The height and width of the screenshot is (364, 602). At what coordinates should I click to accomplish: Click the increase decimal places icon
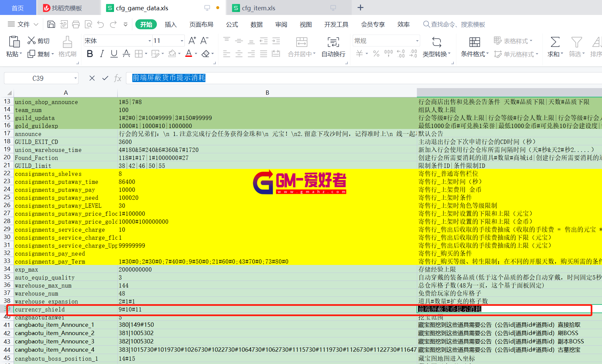[x=401, y=54]
